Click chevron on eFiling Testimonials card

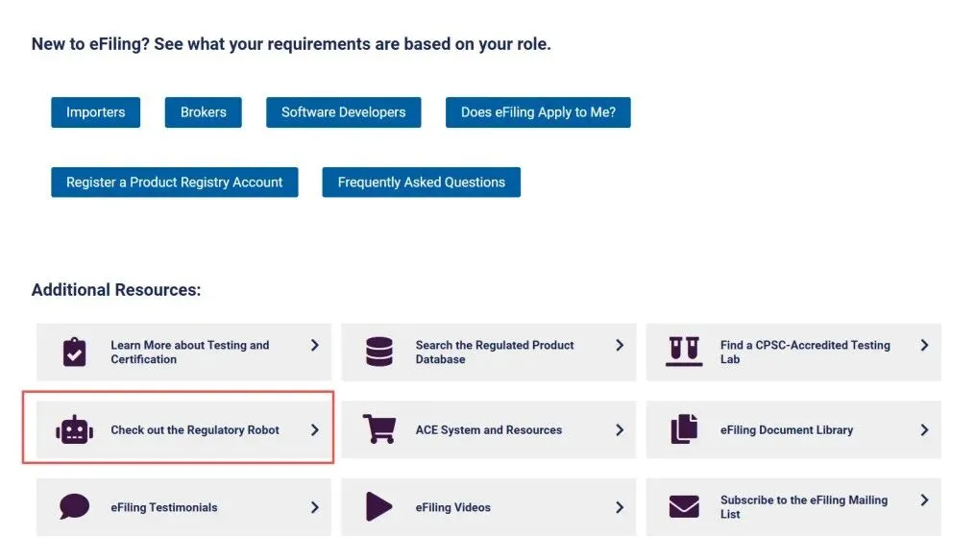[x=315, y=507]
